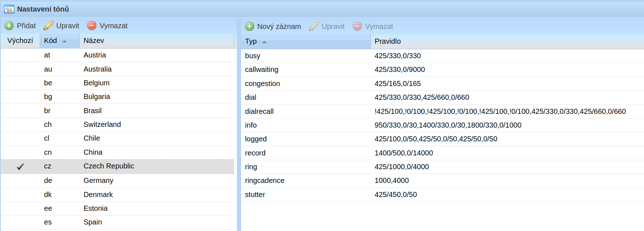Select the Brasil row

[118, 111]
